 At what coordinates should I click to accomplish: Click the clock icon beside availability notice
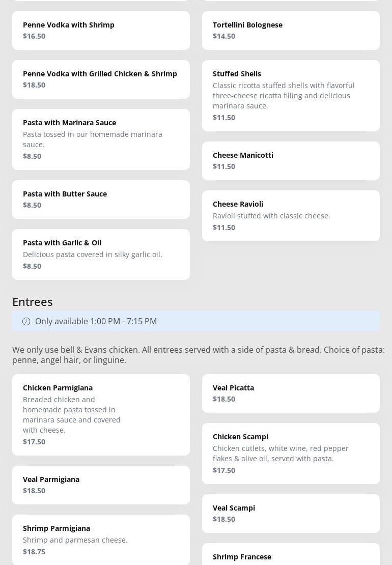(x=26, y=321)
